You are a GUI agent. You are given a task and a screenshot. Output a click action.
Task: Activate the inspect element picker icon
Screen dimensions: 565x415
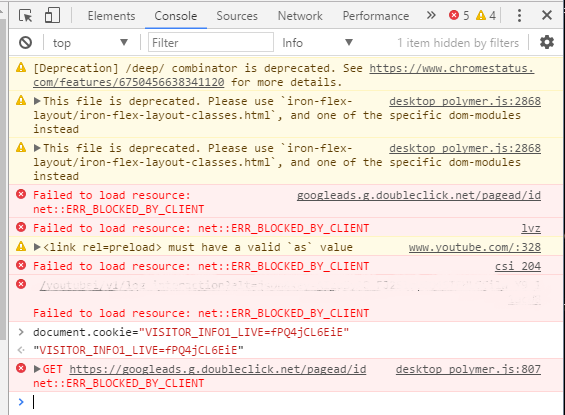click(25, 16)
